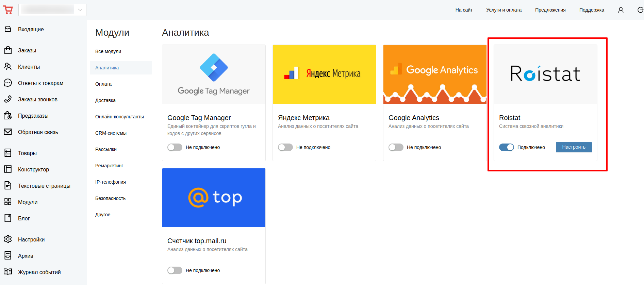Click the Клиенты people icon
Screen dimensions: 644x285
pyautogui.click(x=8, y=67)
